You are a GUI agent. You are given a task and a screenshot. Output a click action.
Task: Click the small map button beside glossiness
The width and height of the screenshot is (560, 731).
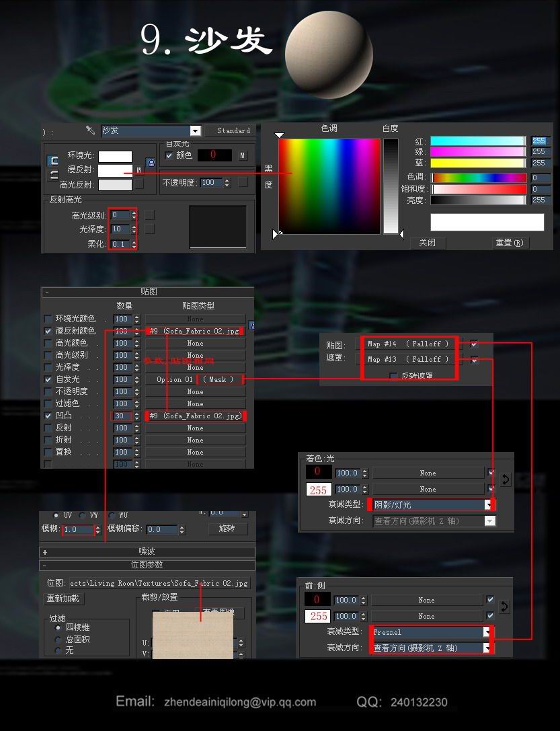[x=149, y=229]
